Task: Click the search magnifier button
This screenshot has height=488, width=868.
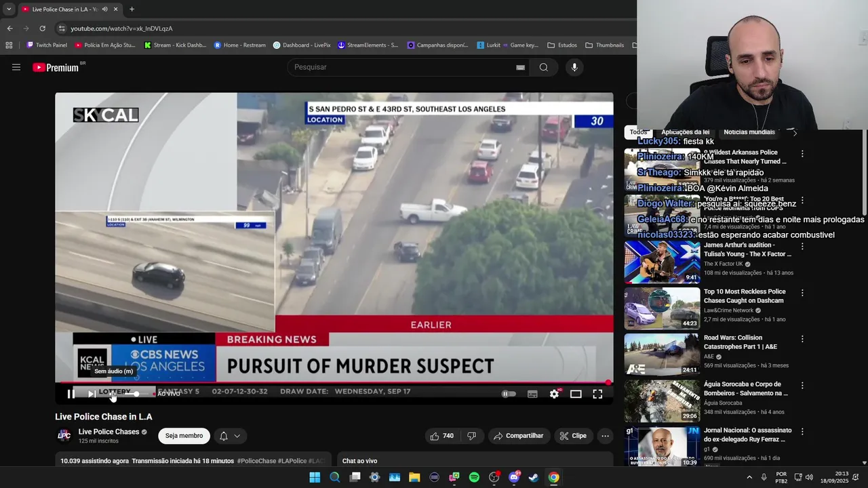Action: tap(544, 67)
